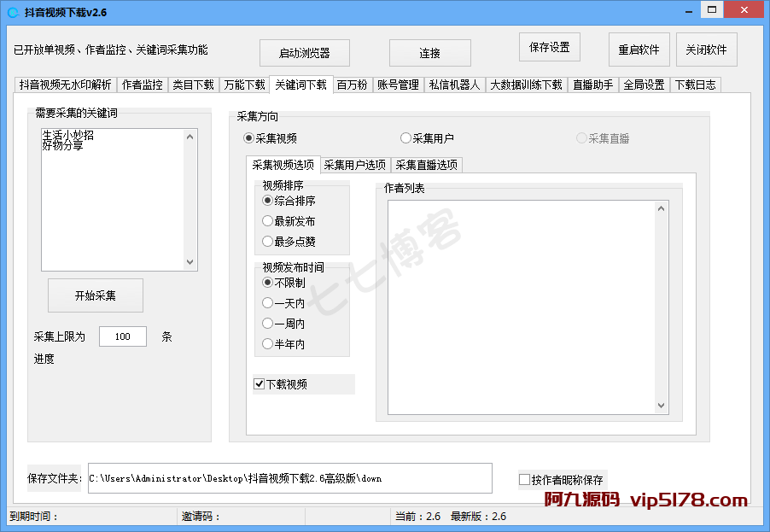Click the 最新版：2.6 status text
770x532 pixels.
point(478,517)
